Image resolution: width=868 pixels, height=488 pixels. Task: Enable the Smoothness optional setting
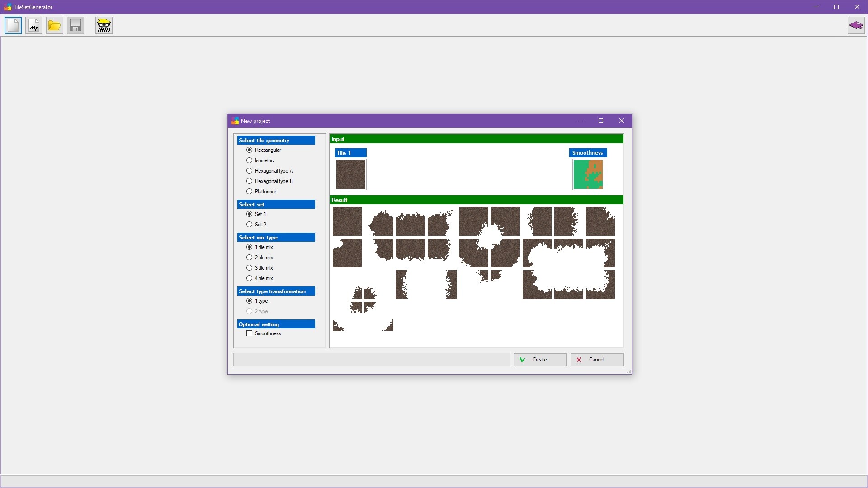[x=249, y=333]
